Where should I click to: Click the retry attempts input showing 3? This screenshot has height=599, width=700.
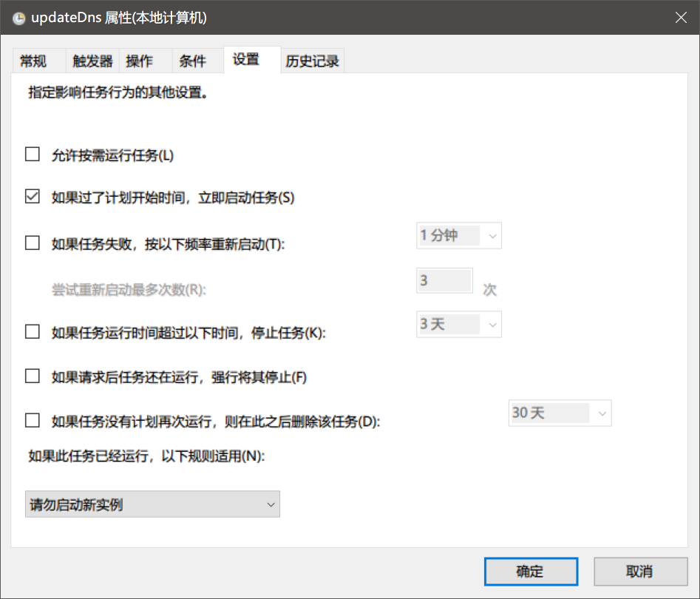click(444, 280)
